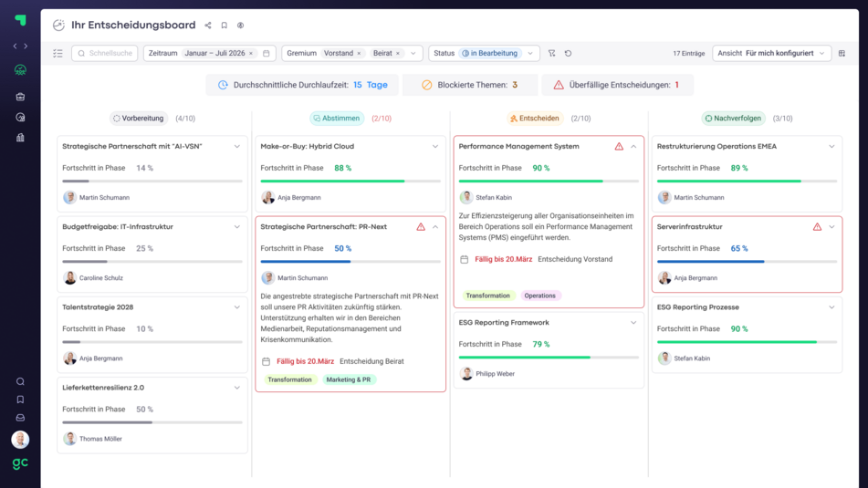Remove the Beirat chip from Gremium filter
Image resolution: width=868 pixels, height=488 pixels.
[398, 54]
